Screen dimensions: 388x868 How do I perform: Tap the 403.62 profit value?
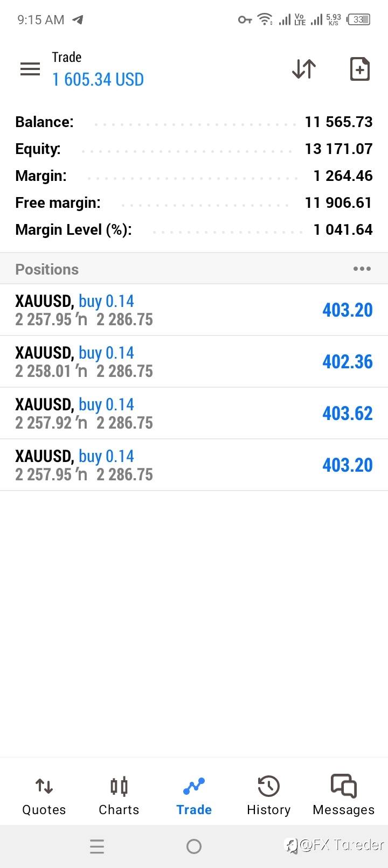click(348, 414)
